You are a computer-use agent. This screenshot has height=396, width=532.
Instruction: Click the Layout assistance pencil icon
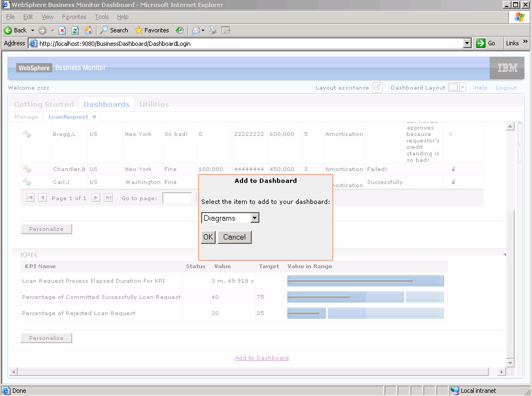(377, 87)
